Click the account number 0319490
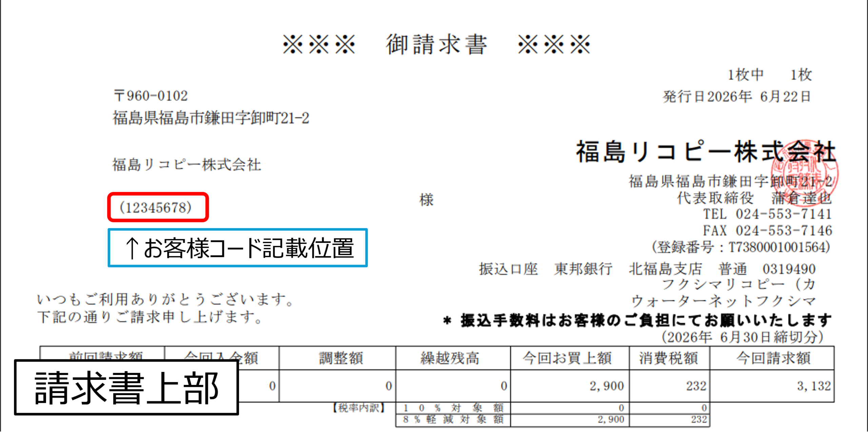Viewport: 868px width, 432px height. tap(789, 269)
